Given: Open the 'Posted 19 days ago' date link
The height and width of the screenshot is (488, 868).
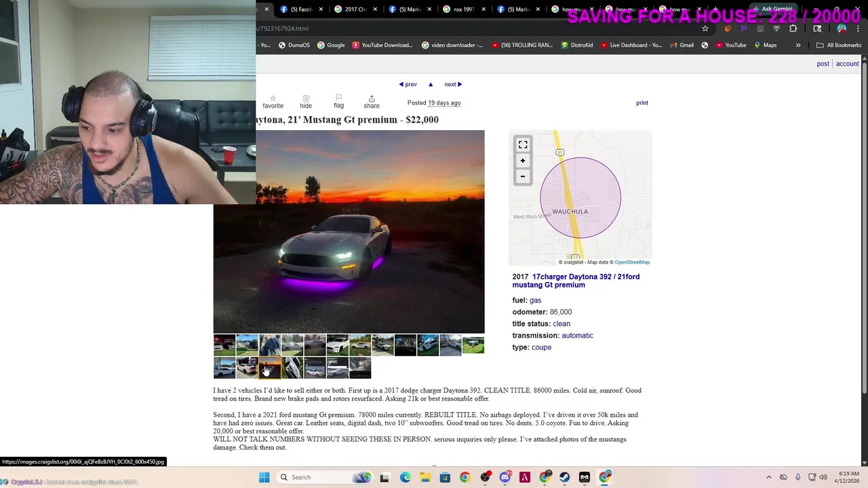Looking at the screenshot, I should coord(444,103).
